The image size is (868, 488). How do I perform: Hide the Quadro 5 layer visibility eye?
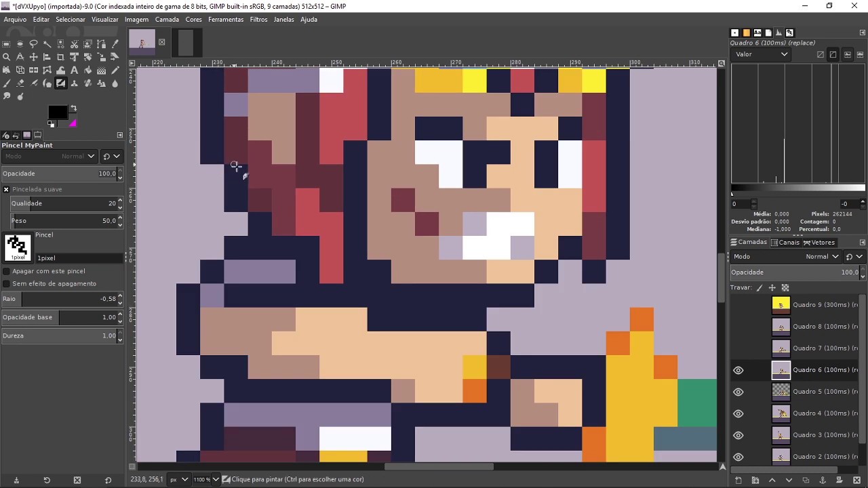tap(738, 392)
